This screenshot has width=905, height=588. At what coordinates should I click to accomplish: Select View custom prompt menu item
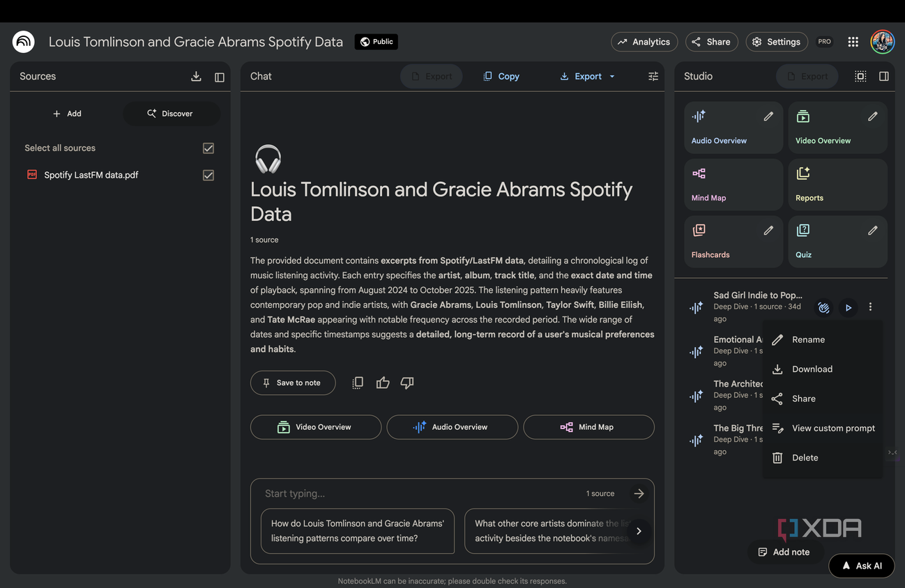[823, 428]
